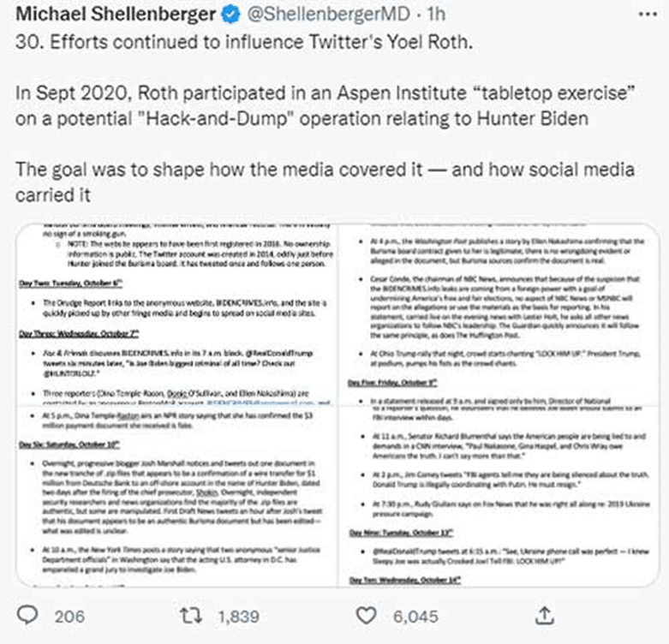The height and width of the screenshot is (644, 669).
Task: Click the Aspen Institute tabletop exercise paragraph
Action: [x=326, y=106]
